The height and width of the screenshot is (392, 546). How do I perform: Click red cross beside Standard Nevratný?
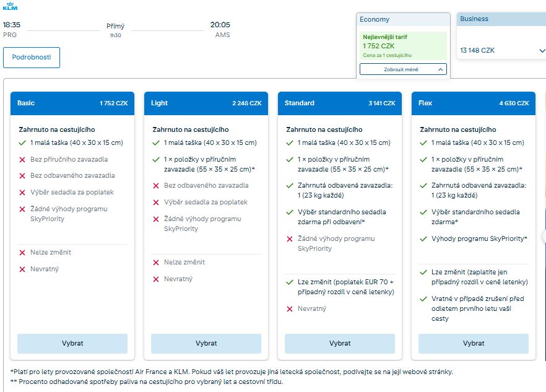[x=290, y=309]
